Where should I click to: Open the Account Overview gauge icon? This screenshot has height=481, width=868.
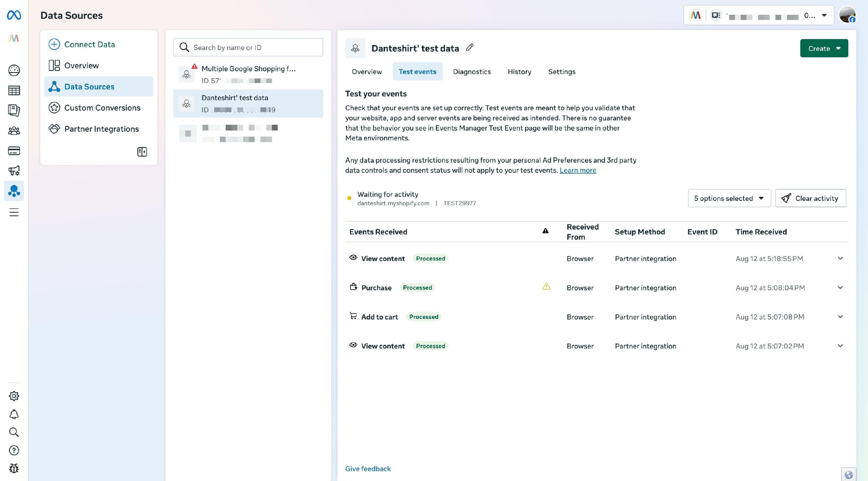14,70
